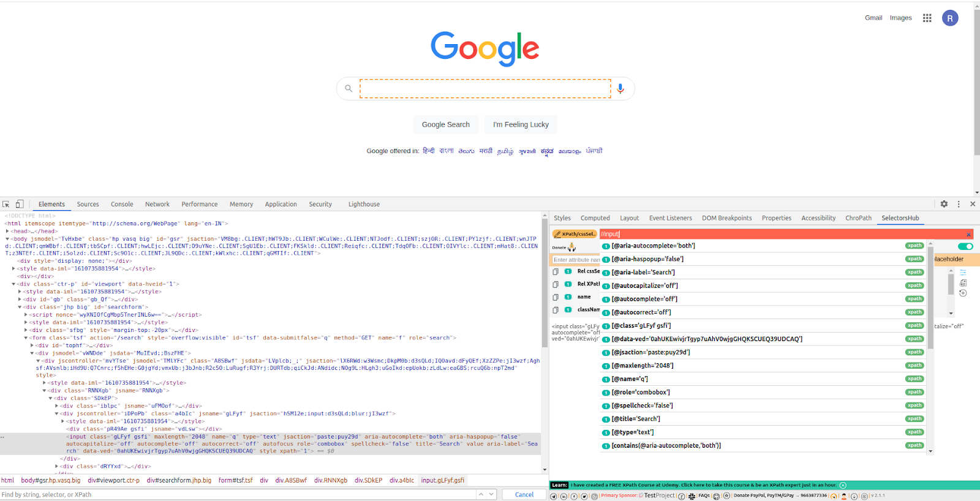
Task: Open the Facebook icon in SelectorsHub footer
Action: pos(574,496)
